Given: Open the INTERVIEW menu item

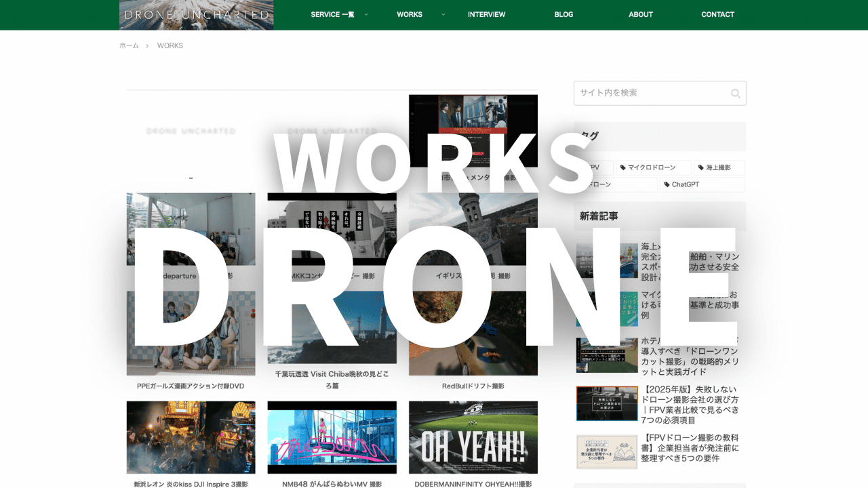Looking at the screenshot, I should pos(486,14).
